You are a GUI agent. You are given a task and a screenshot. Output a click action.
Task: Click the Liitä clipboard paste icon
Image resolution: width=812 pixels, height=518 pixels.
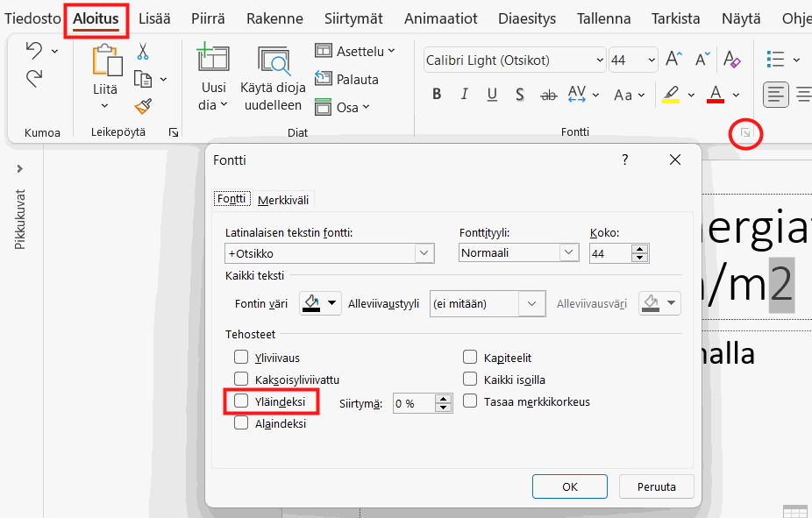coord(107,60)
